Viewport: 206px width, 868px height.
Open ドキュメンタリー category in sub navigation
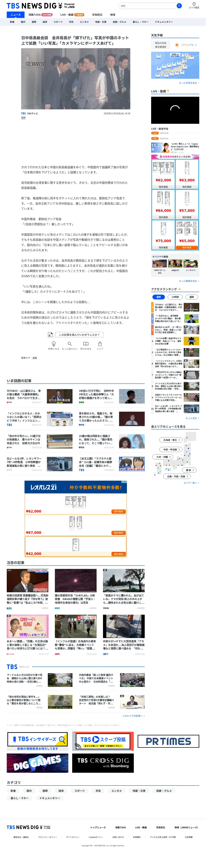click(164, 22)
